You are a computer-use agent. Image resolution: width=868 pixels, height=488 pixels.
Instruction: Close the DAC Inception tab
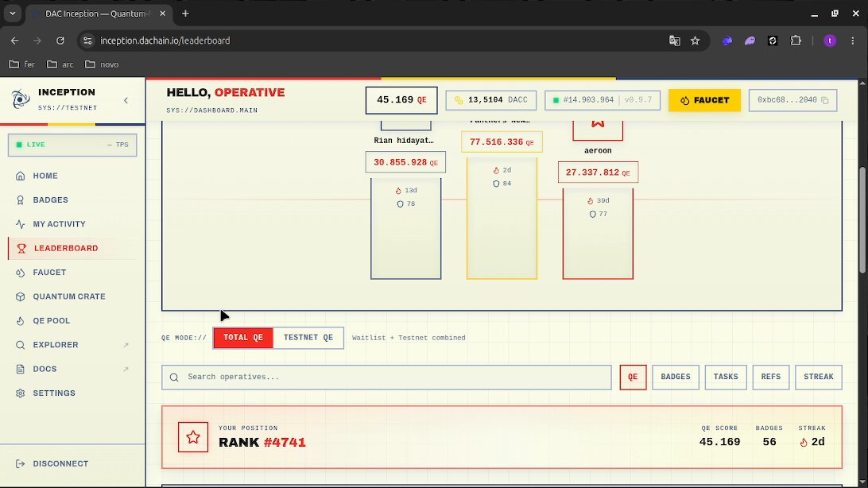(x=162, y=14)
